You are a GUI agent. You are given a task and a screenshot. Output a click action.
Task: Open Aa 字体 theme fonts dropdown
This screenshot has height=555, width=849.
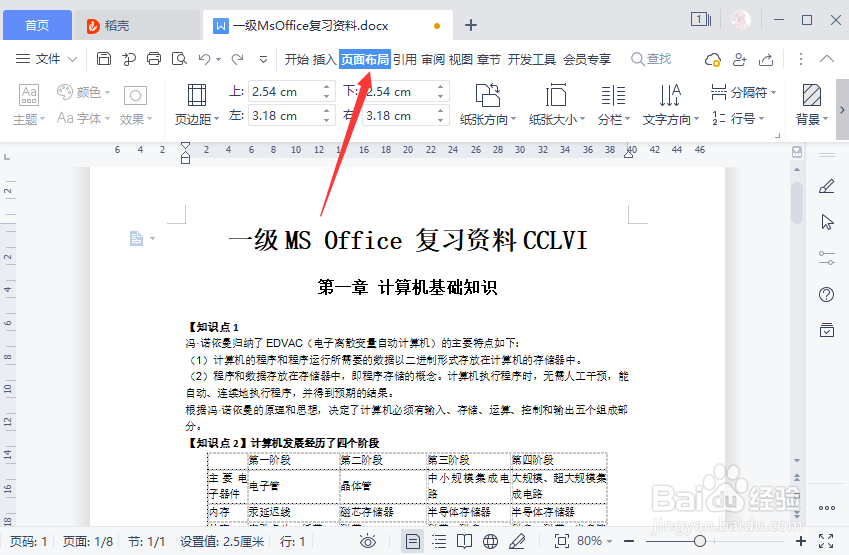point(83,117)
